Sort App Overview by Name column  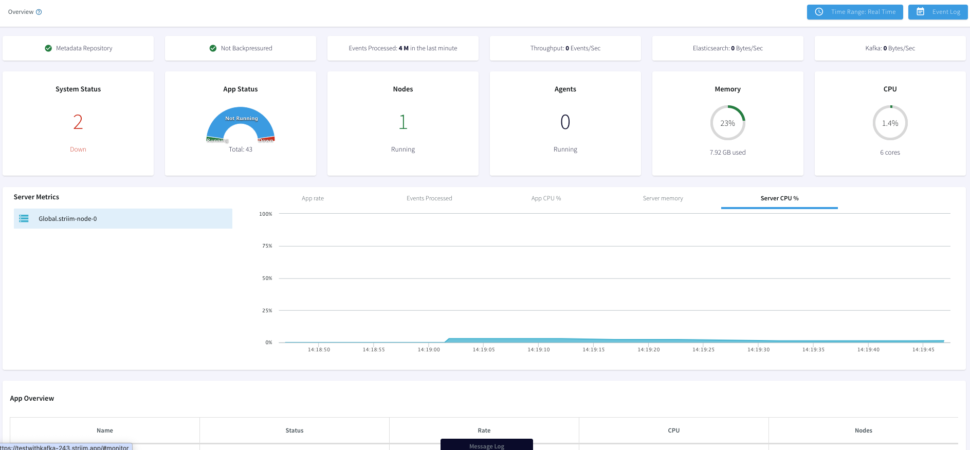104,430
